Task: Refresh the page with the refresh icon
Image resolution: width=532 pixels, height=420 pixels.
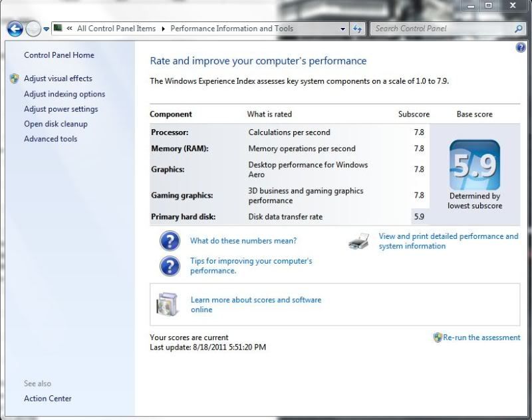Action: [x=357, y=29]
